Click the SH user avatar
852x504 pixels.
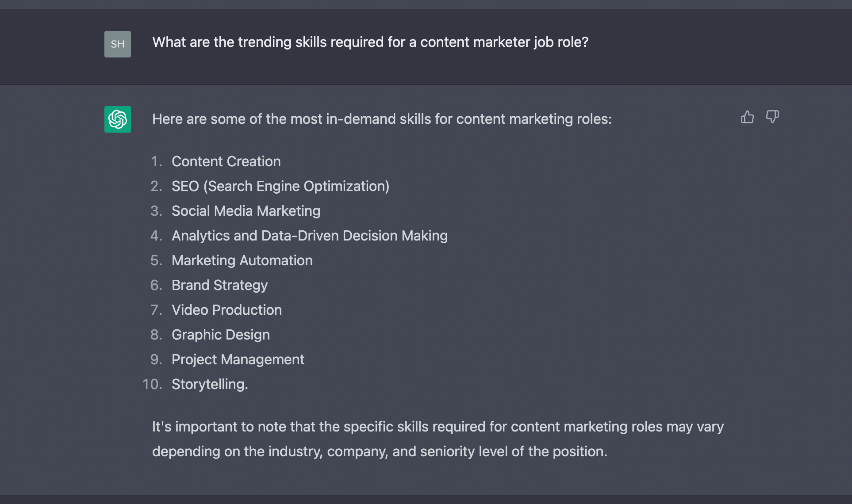pos(118,44)
